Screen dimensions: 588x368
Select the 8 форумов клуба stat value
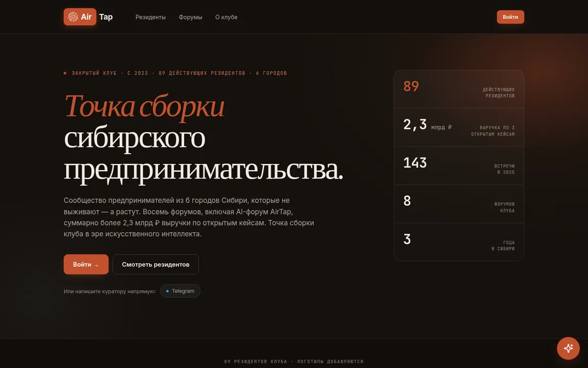pos(407,201)
